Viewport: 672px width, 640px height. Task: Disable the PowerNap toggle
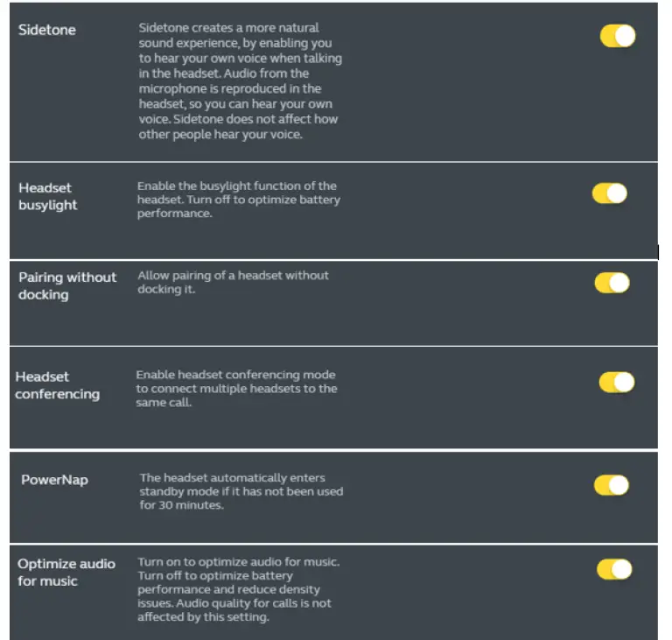611,486
